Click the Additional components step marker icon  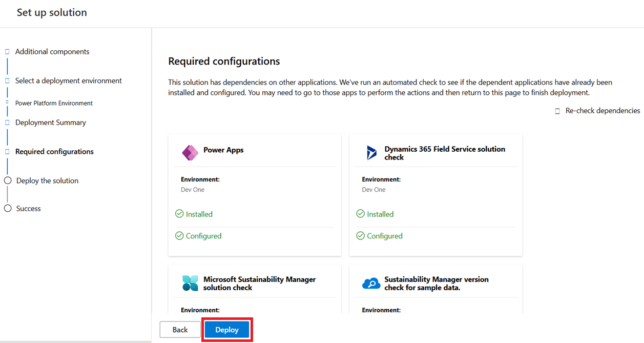pos(7,52)
